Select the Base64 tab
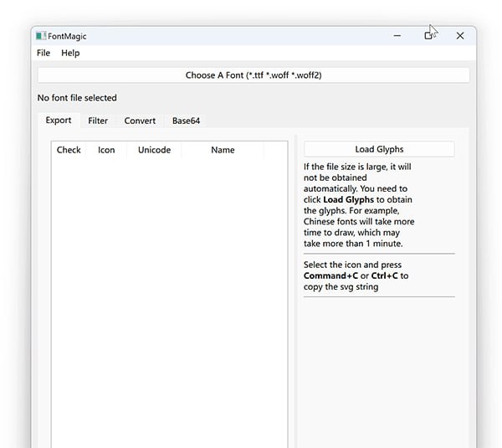Image resolution: width=502 pixels, height=448 pixels. click(186, 121)
